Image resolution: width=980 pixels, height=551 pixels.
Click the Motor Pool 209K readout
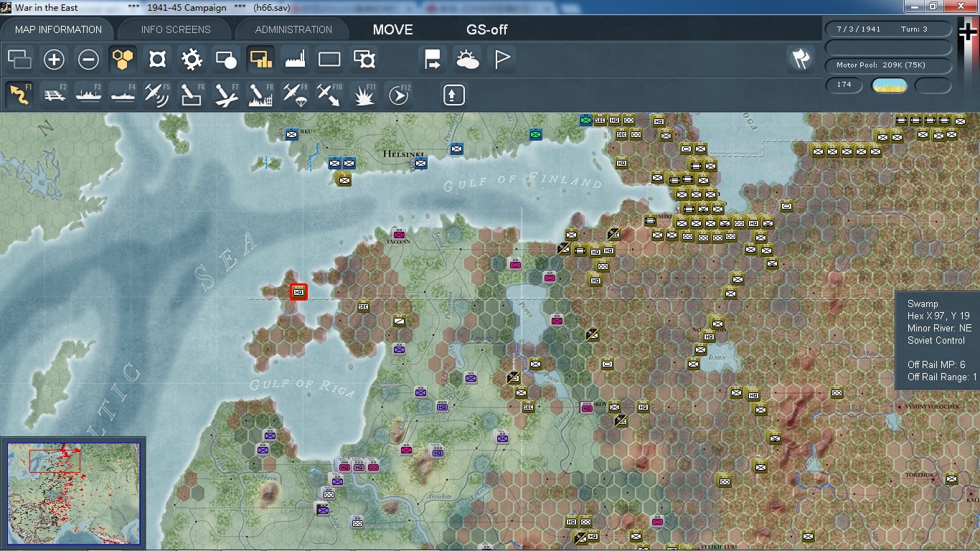(889, 65)
